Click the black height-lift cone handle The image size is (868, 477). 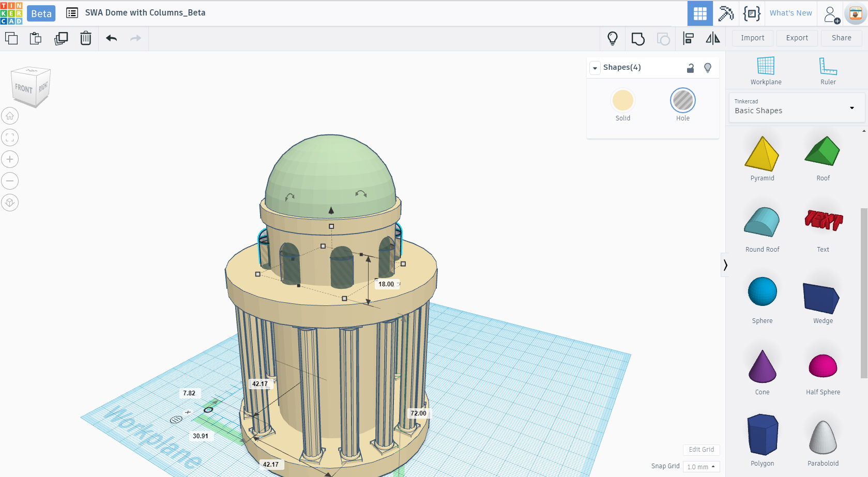[x=331, y=210]
